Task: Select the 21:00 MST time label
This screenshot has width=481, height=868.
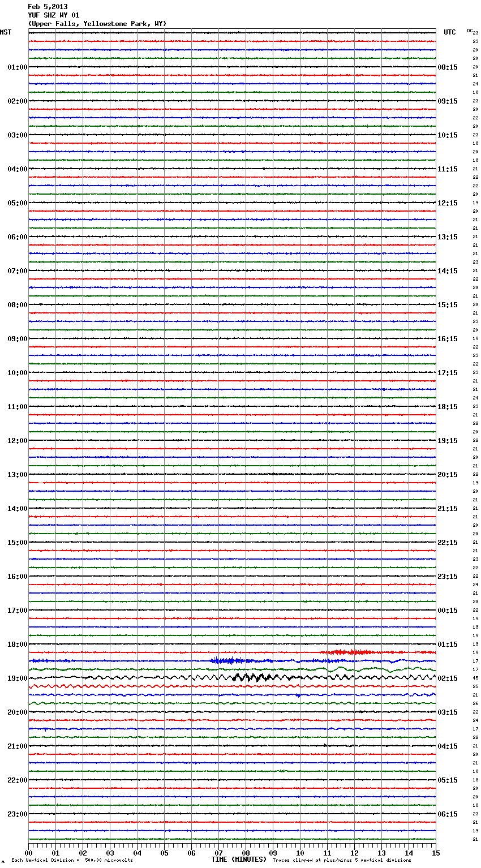Action: tap(18, 746)
